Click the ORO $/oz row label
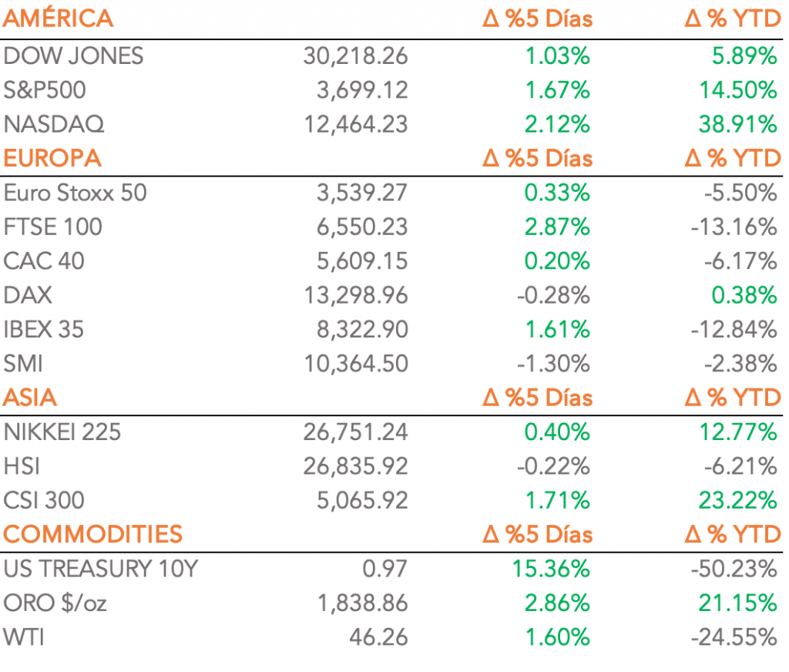789x672 pixels. [55, 603]
